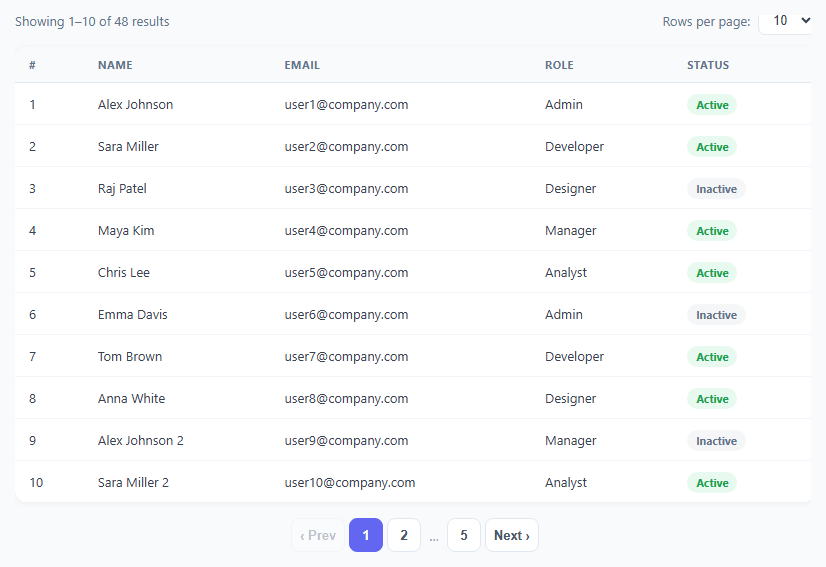Click the Active badge for Sara Miller 2

point(712,483)
